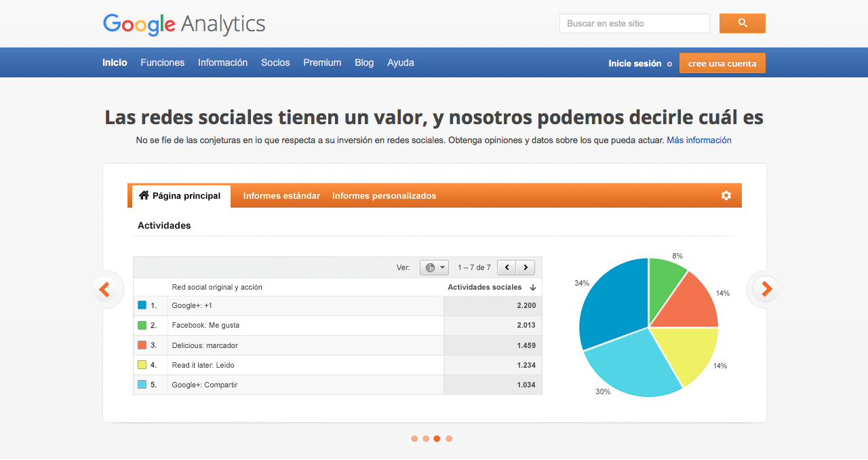Click the Google Analytics logo
Image resolution: width=868 pixels, height=460 pixels.
pos(184,24)
